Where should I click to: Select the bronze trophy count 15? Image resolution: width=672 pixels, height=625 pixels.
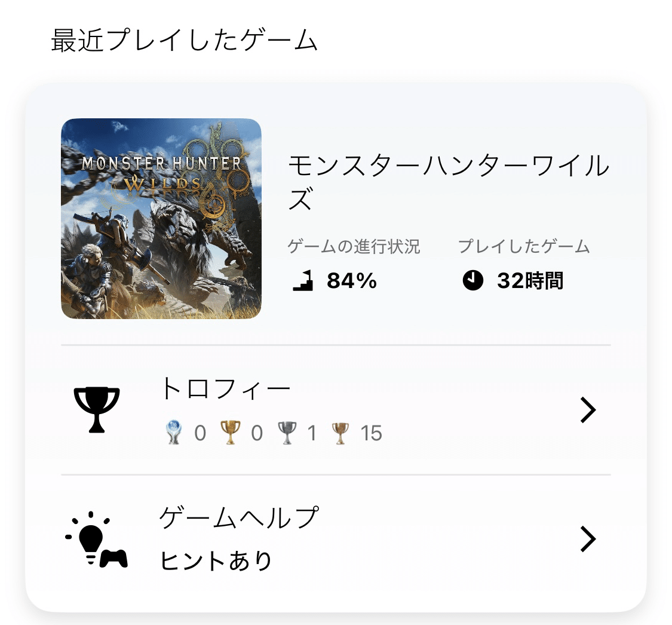(x=372, y=433)
